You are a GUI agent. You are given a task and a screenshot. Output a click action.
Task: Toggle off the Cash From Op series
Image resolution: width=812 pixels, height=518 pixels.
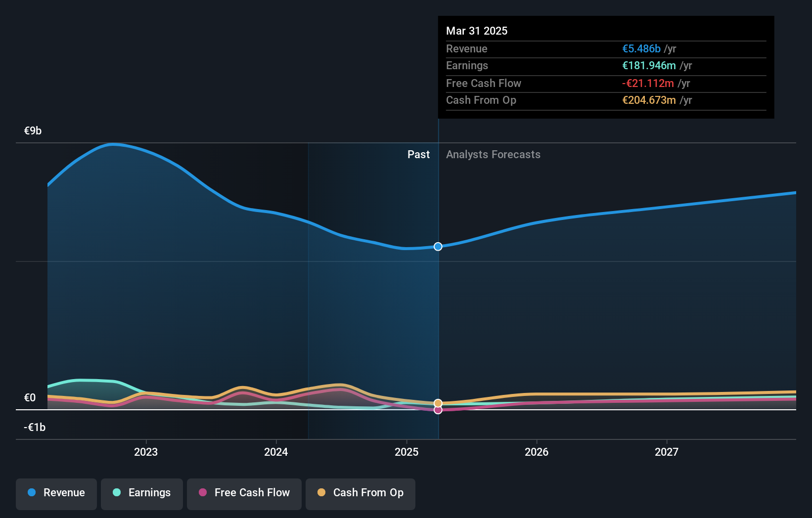tap(360, 493)
